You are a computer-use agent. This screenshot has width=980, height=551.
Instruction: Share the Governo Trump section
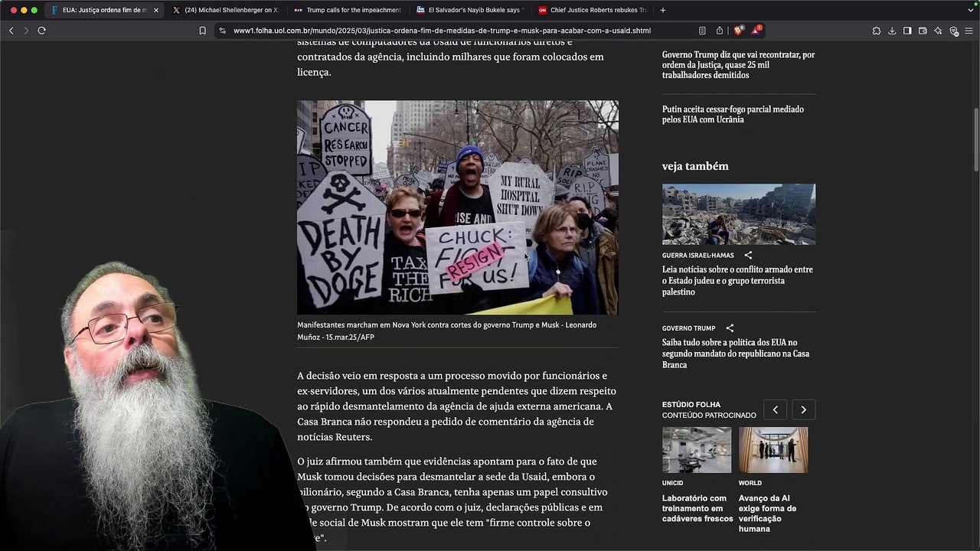[730, 328]
